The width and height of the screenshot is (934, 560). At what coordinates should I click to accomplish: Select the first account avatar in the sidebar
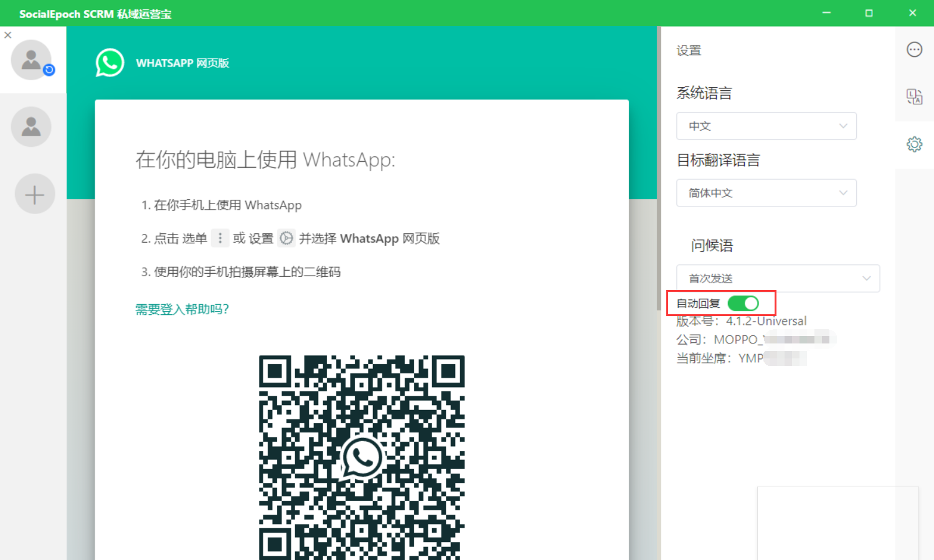(x=31, y=60)
